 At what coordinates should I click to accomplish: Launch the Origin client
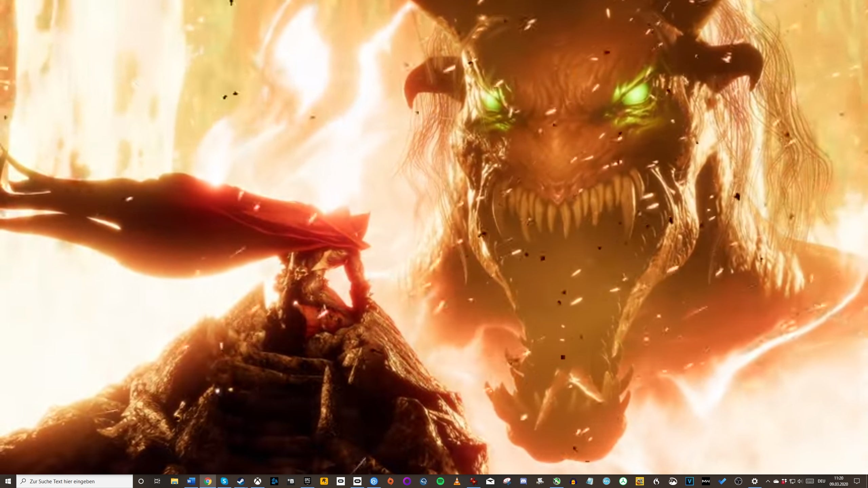tap(391, 481)
